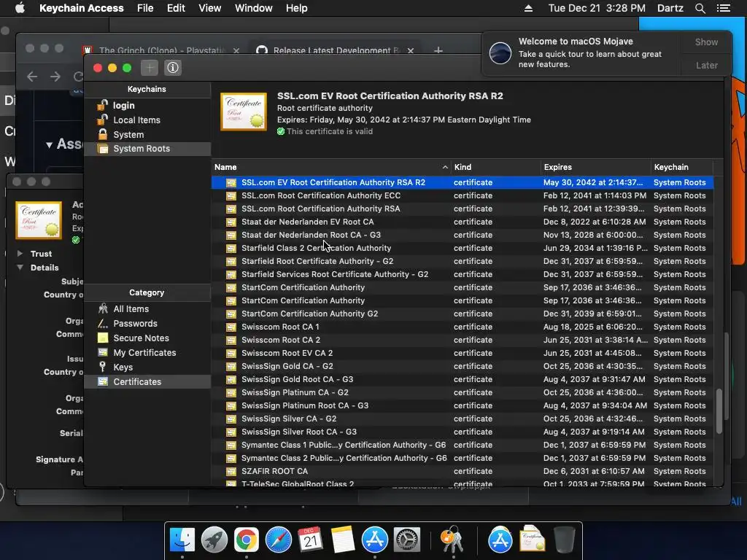Screen dimensions: 747x560
Task: Click the browser back arrow
Action: 32,76
